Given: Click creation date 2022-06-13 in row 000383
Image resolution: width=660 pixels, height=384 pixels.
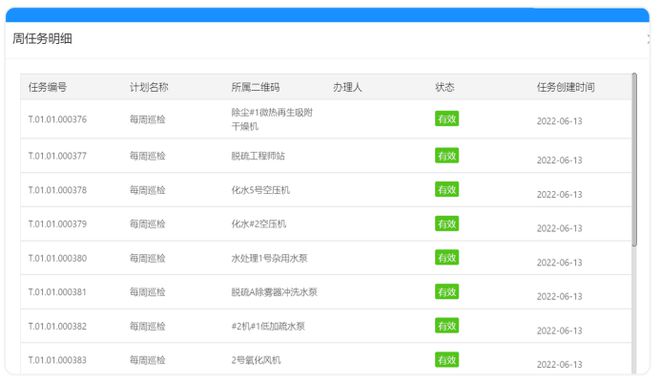Looking at the screenshot, I should [x=559, y=364].
